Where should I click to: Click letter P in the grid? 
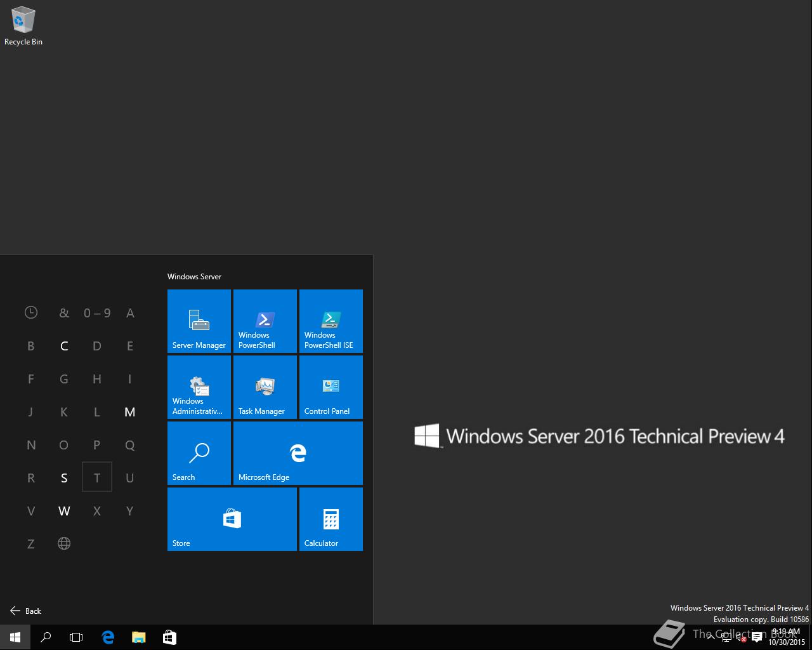pos(97,445)
